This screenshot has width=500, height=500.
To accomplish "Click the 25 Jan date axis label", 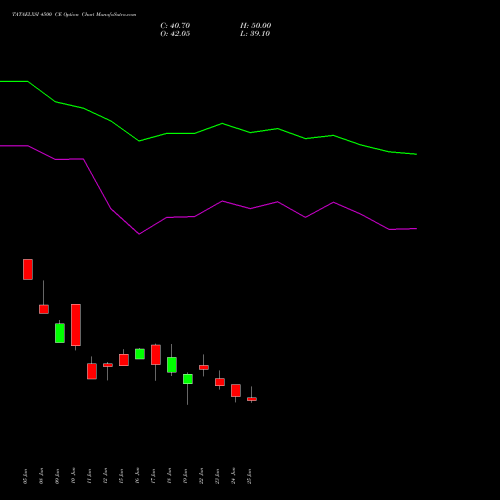I will click(x=250, y=476).
